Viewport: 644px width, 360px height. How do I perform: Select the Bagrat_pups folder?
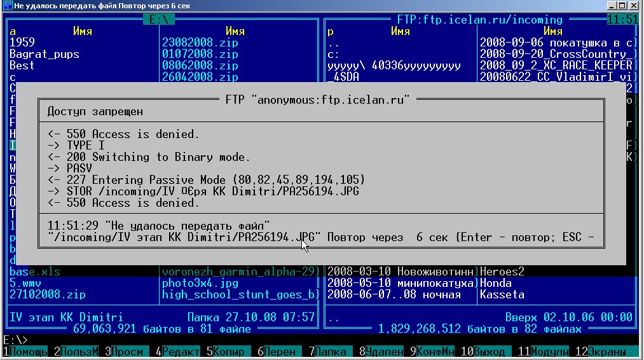45,54
